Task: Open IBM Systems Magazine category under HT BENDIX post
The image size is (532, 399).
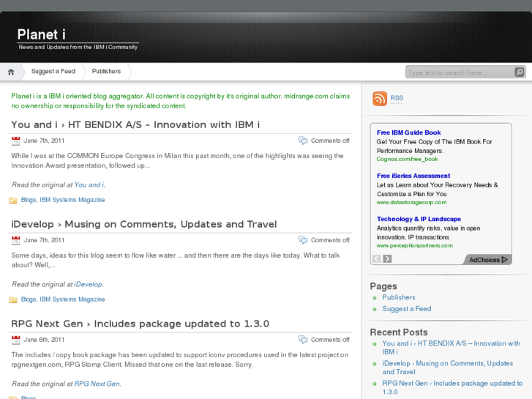Action: (x=72, y=200)
